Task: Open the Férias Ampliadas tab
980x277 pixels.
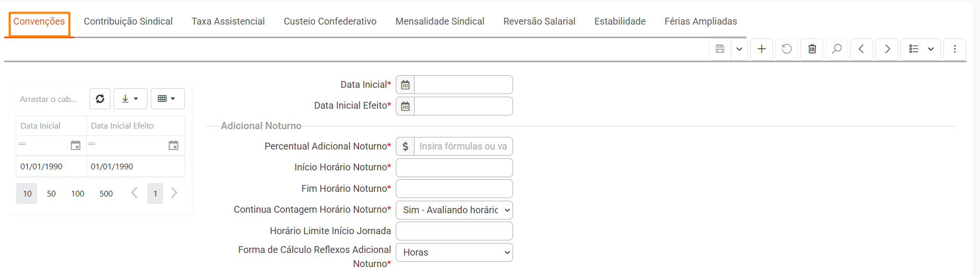Action: click(x=700, y=21)
